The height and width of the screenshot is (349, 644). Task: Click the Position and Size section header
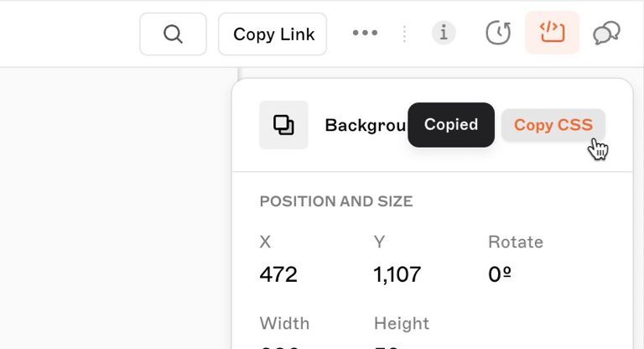point(336,201)
